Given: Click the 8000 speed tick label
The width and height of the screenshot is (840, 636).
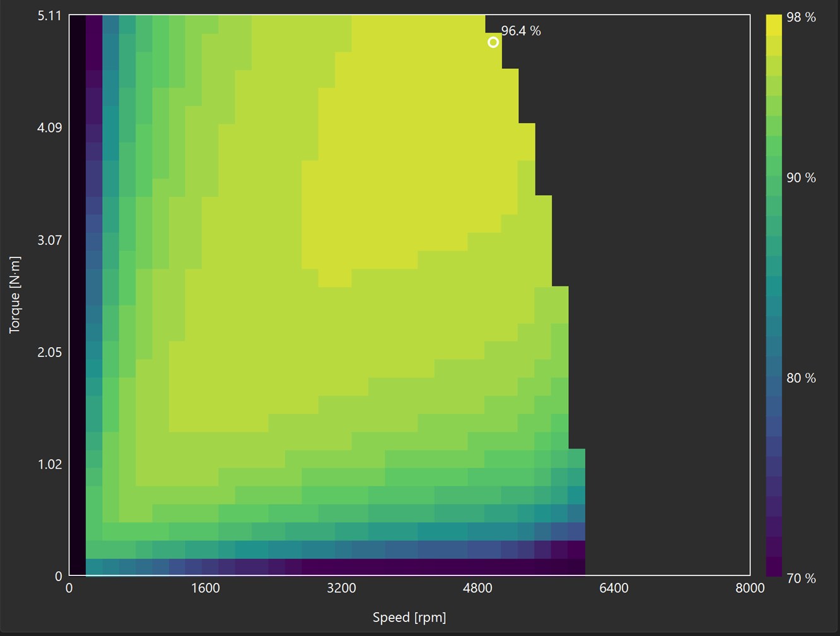Looking at the screenshot, I should [750, 588].
